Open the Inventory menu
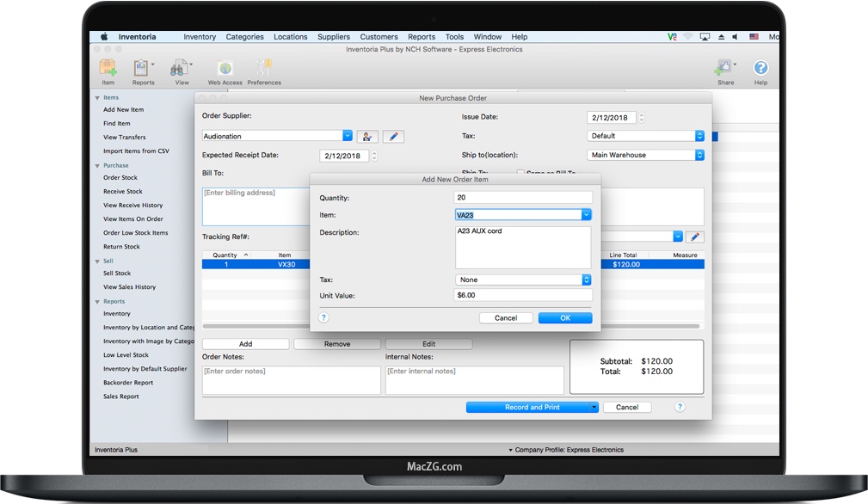Image resolution: width=868 pixels, height=504 pixels. (200, 36)
